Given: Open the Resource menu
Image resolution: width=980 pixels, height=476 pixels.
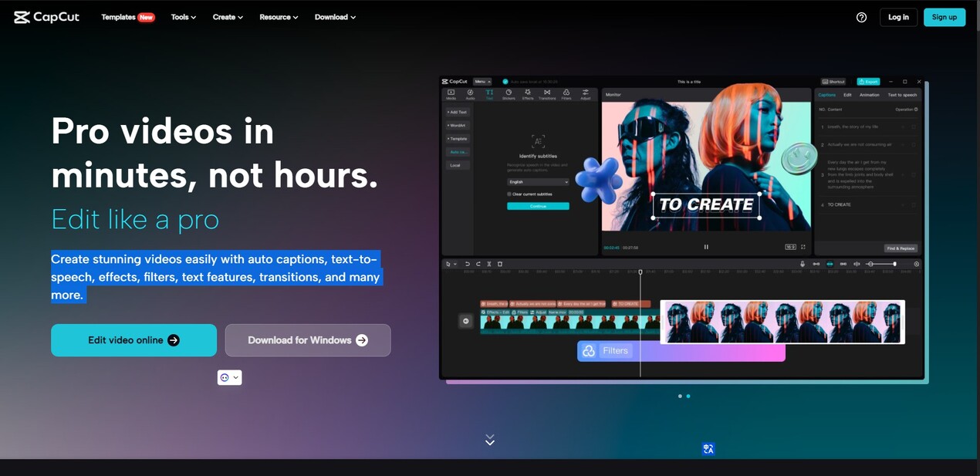Looking at the screenshot, I should tap(278, 17).
